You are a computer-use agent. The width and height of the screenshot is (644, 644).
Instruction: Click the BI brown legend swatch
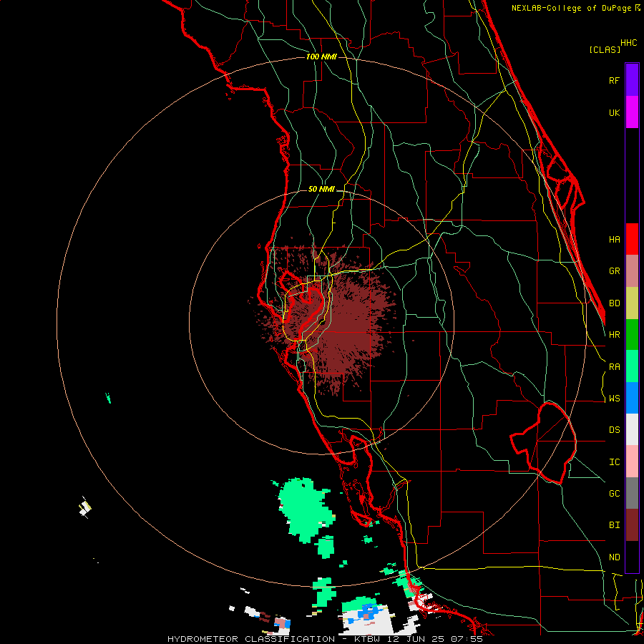click(x=632, y=525)
